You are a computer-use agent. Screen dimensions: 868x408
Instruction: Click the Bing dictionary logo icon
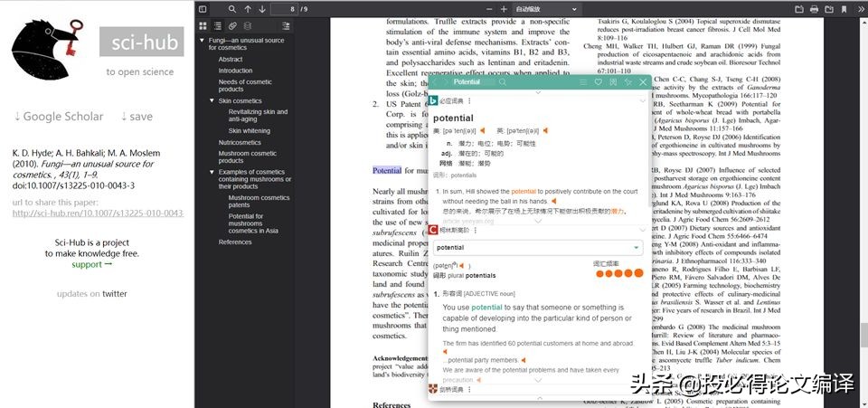click(433, 100)
